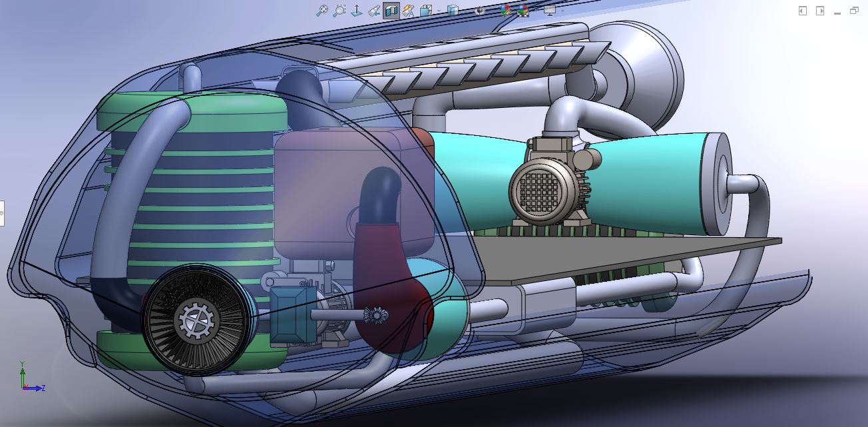This screenshot has width=868, height=427.
Task: Expand the View Orientation dropdown arrow
Action: point(439,10)
